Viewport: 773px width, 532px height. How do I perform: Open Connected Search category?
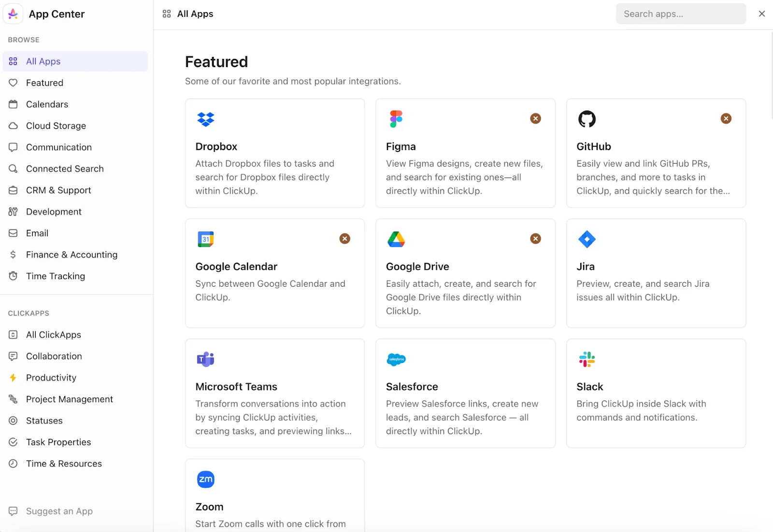click(x=75, y=169)
